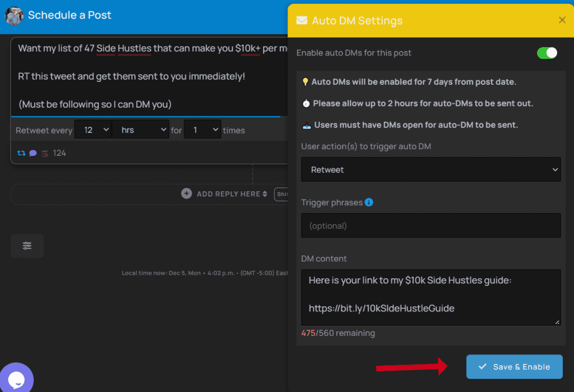Click the Save & Enable button

514,367
